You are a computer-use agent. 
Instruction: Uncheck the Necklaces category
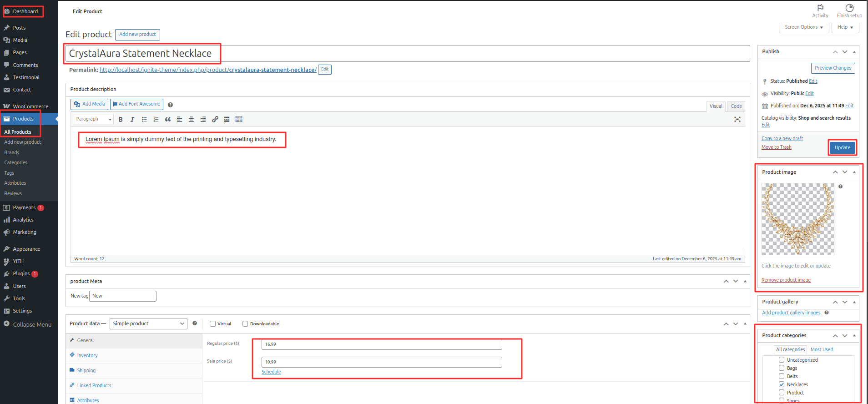782,384
